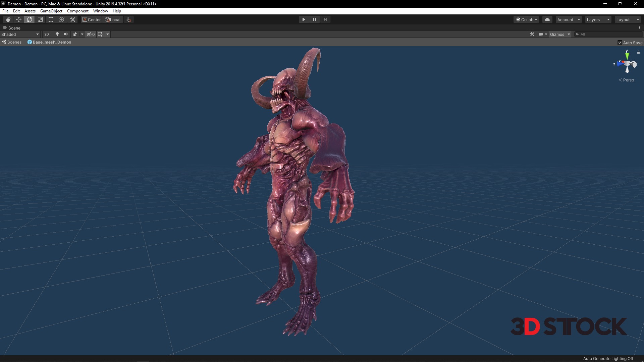The width and height of the screenshot is (644, 362).
Task: Select the Rect transform tool
Action: tap(51, 19)
